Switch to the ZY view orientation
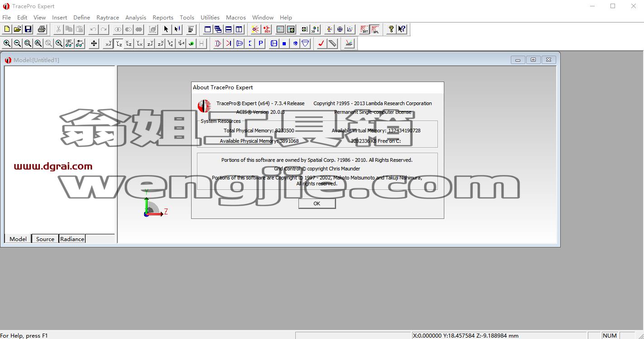 [149, 44]
